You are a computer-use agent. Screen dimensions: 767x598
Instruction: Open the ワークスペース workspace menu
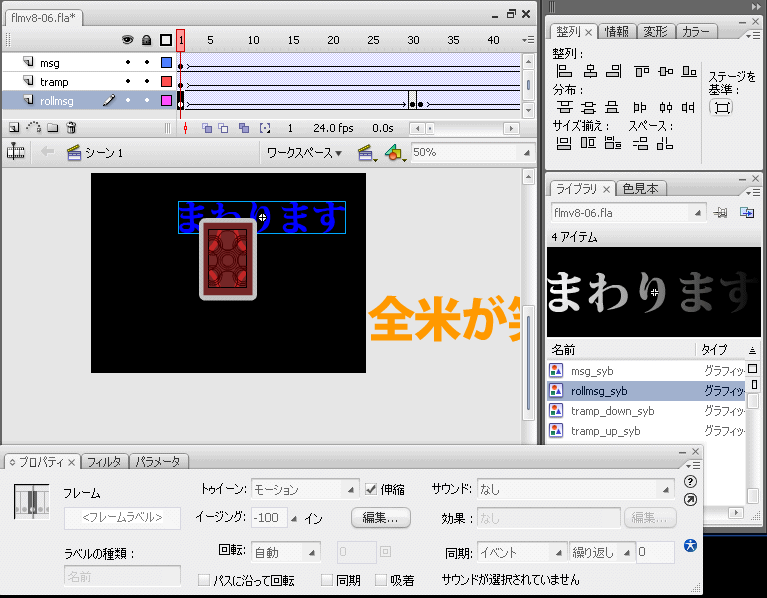point(304,153)
